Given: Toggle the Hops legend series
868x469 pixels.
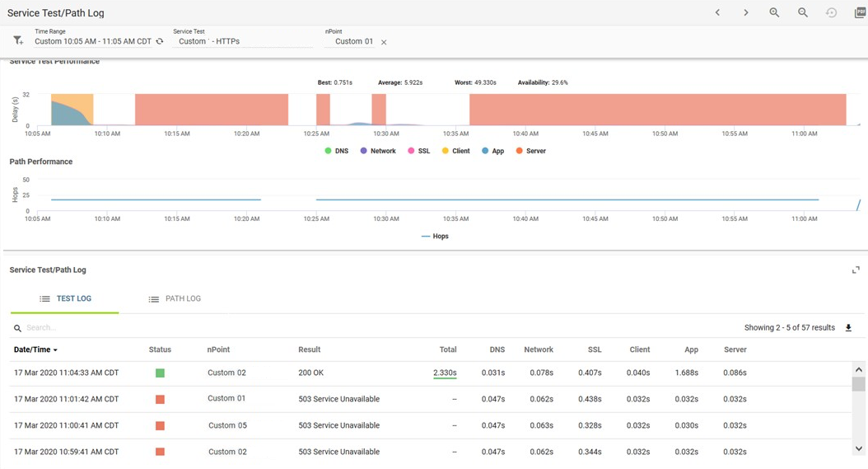Looking at the screenshot, I should (x=435, y=237).
